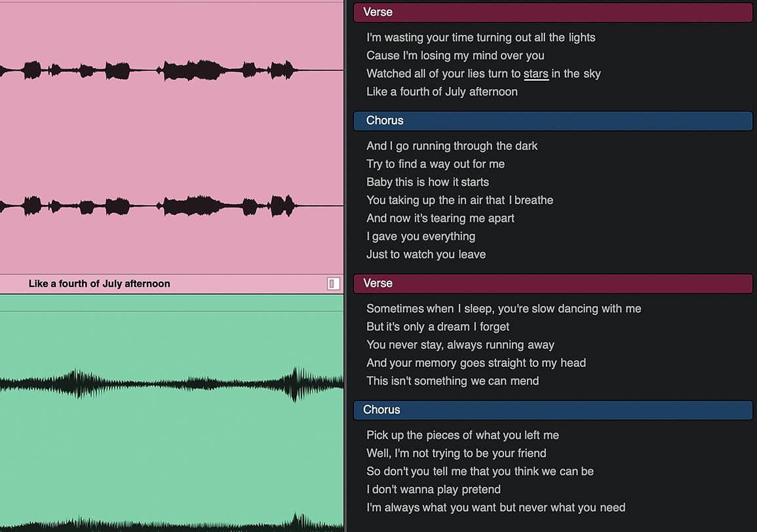This screenshot has height=532, width=757.
Task: Click the lyric "Just to watch you leave"
Action: 426,254
